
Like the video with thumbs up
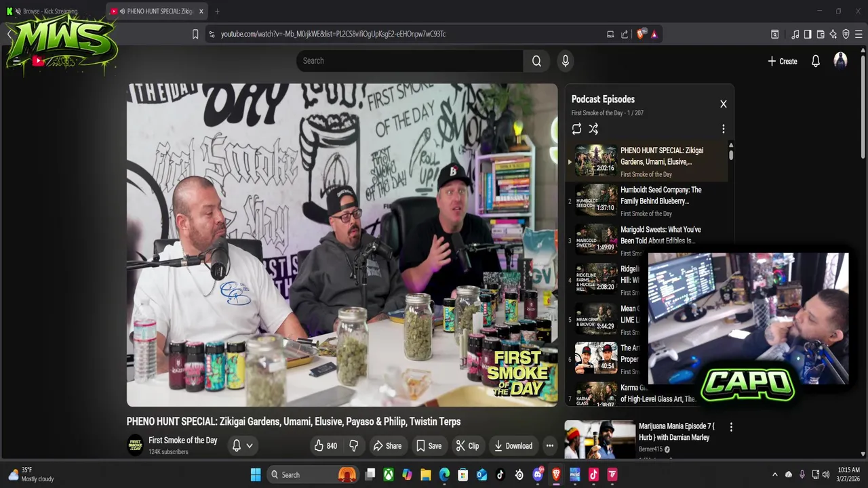point(325,446)
